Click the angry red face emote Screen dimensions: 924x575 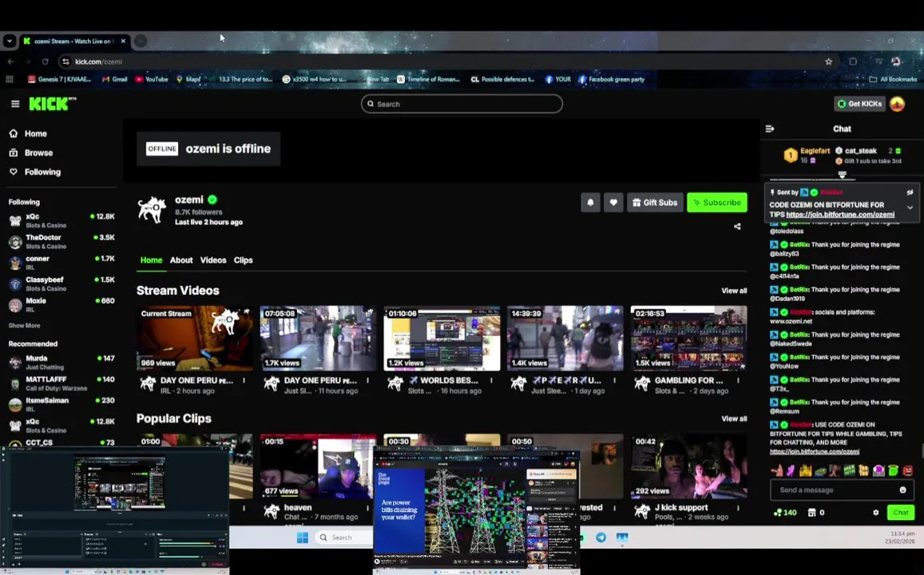tap(907, 470)
